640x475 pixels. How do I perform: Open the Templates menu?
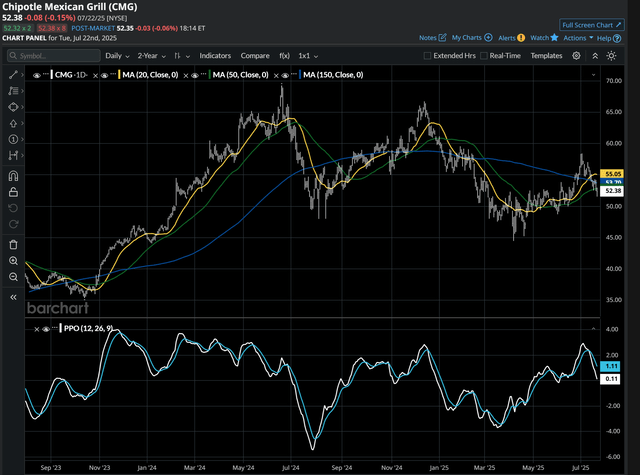[546, 55]
